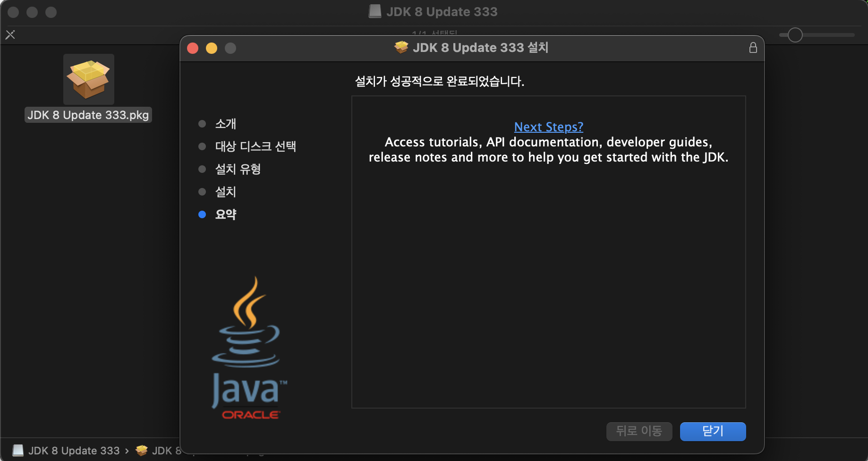Close the installer window with red button

point(193,48)
